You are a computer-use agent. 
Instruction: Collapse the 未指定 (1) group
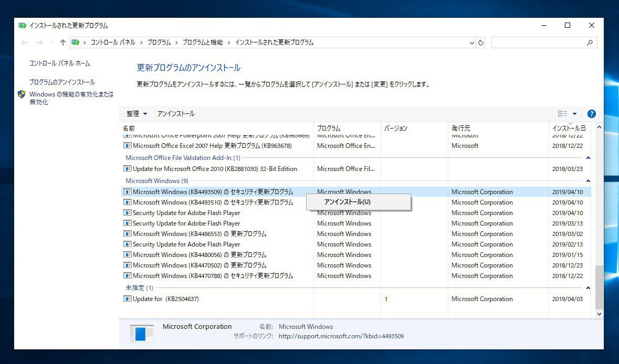click(588, 288)
